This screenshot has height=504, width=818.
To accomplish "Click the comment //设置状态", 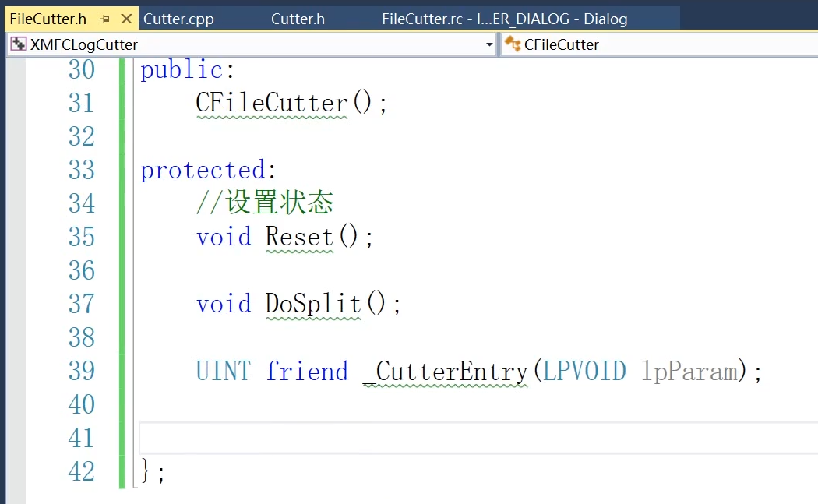I will [265, 203].
